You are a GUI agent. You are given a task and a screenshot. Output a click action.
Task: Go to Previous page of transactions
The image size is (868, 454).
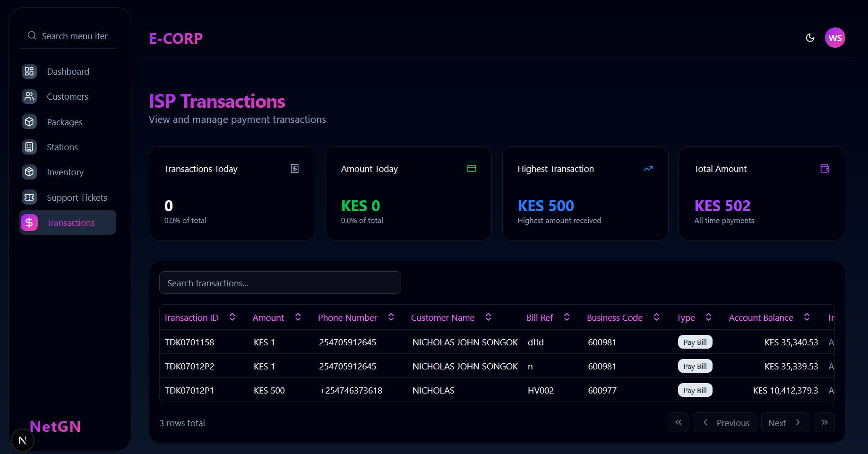[x=725, y=423]
